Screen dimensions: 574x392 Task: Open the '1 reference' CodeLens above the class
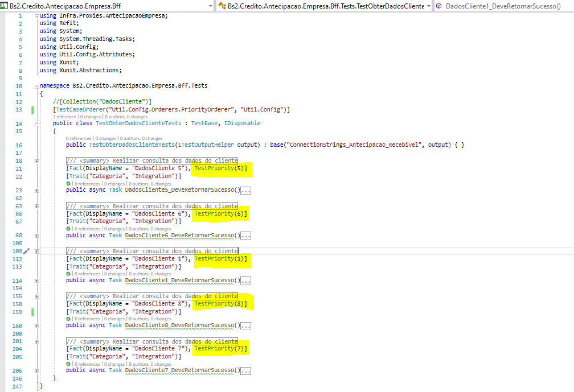(64, 117)
